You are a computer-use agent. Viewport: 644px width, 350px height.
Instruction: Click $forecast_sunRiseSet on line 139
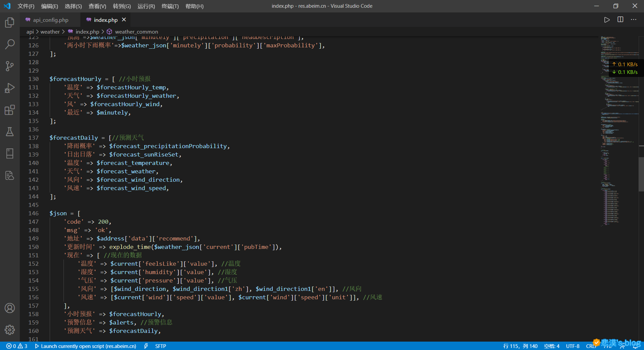144,155
